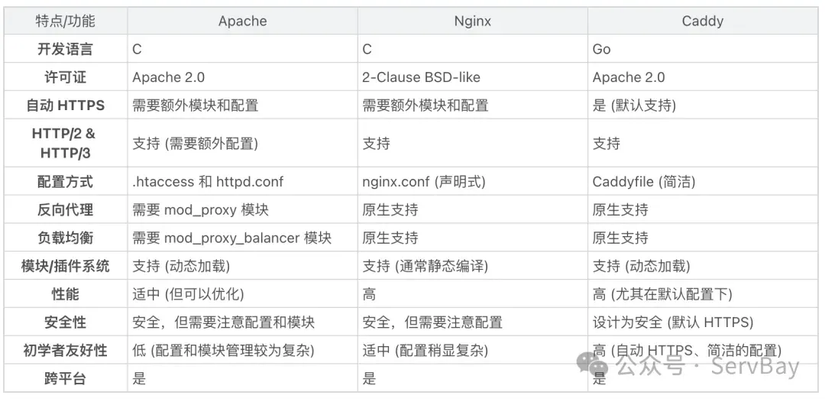Select the Apache column header
825x399 pixels.
pos(243,21)
